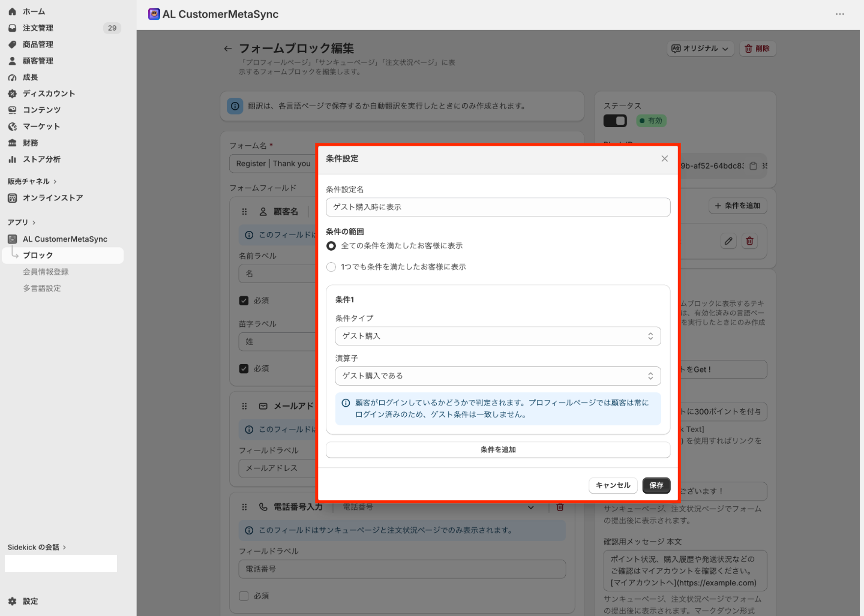Open the 演算子 dropdown showing ゲスト購入である

498,376
